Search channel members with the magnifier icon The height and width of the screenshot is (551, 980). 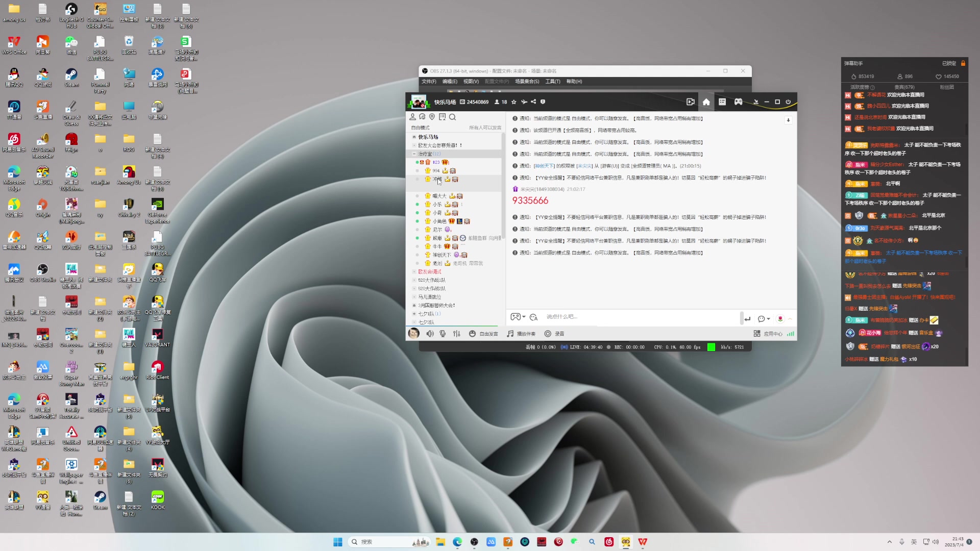coord(452,117)
